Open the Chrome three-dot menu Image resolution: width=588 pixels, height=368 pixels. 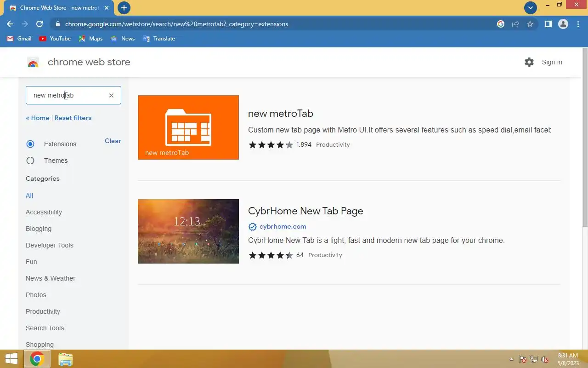[578, 24]
